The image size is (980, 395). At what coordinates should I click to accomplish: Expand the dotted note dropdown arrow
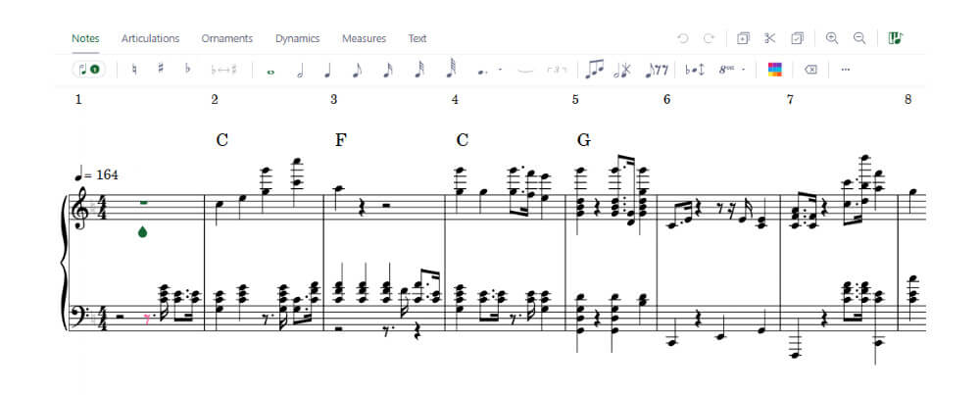500,70
